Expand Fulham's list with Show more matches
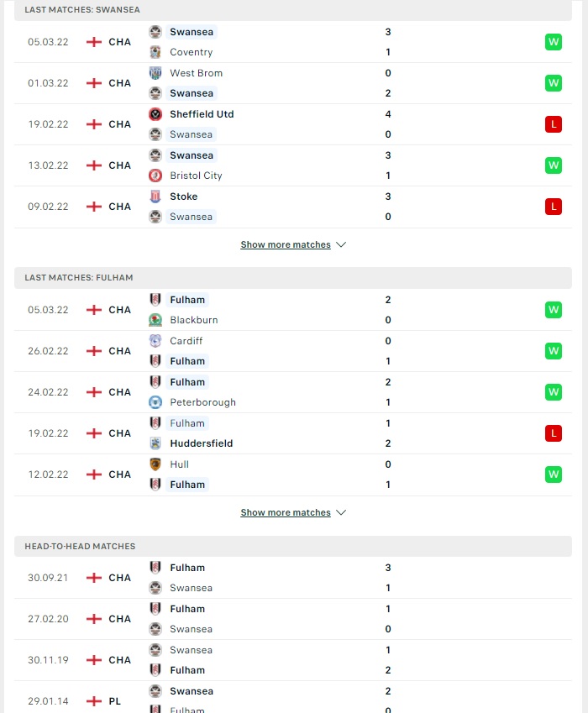Image resolution: width=588 pixels, height=713 pixels. (x=286, y=512)
